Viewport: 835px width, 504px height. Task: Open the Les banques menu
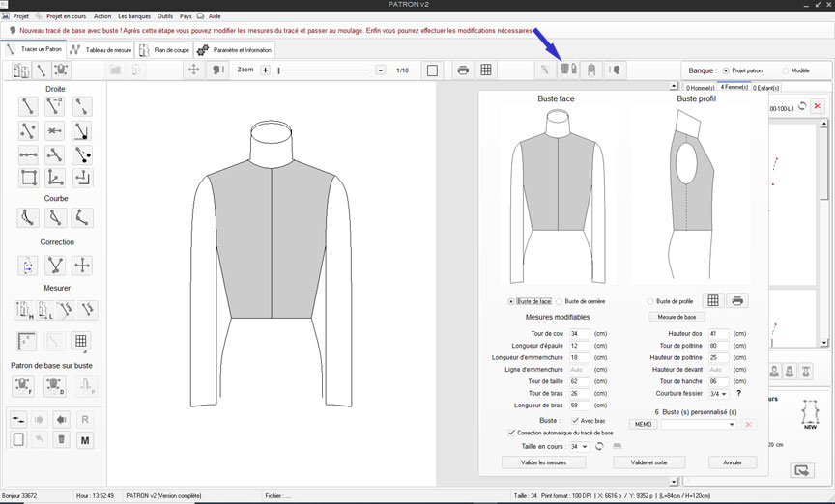click(135, 16)
